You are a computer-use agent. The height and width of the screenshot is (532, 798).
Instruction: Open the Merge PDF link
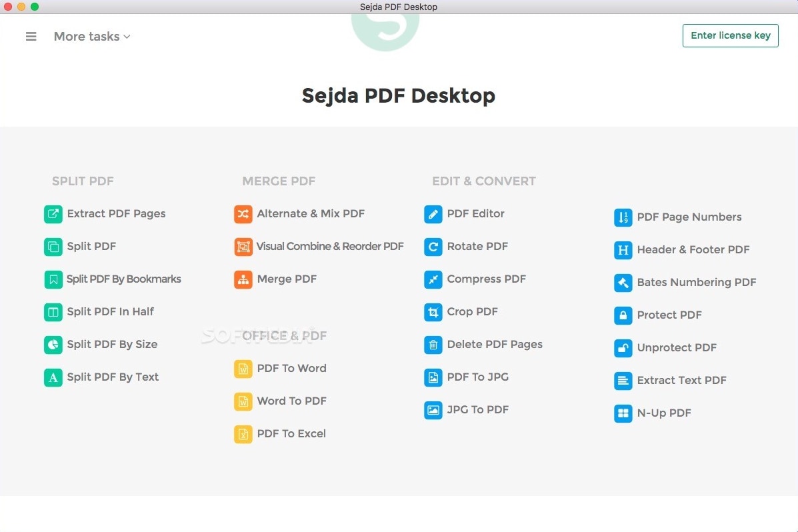287,279
